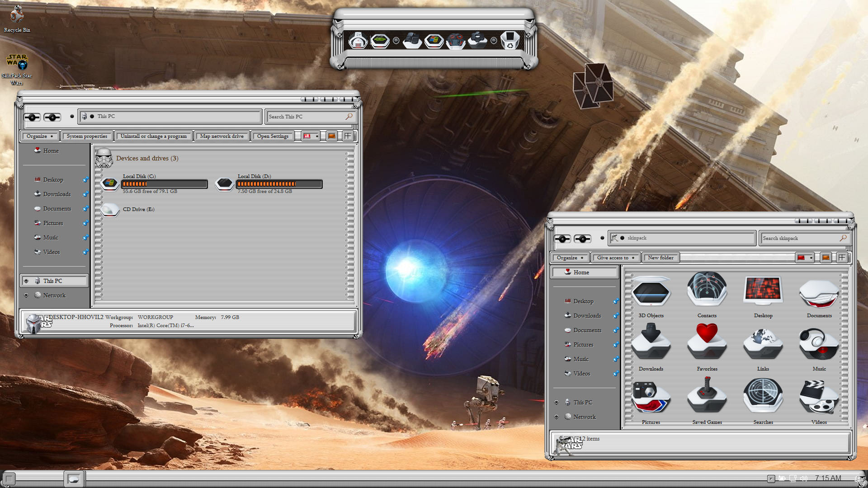
Task: Open view options dropdown in skinpack window
Action: tap(811, 258)
